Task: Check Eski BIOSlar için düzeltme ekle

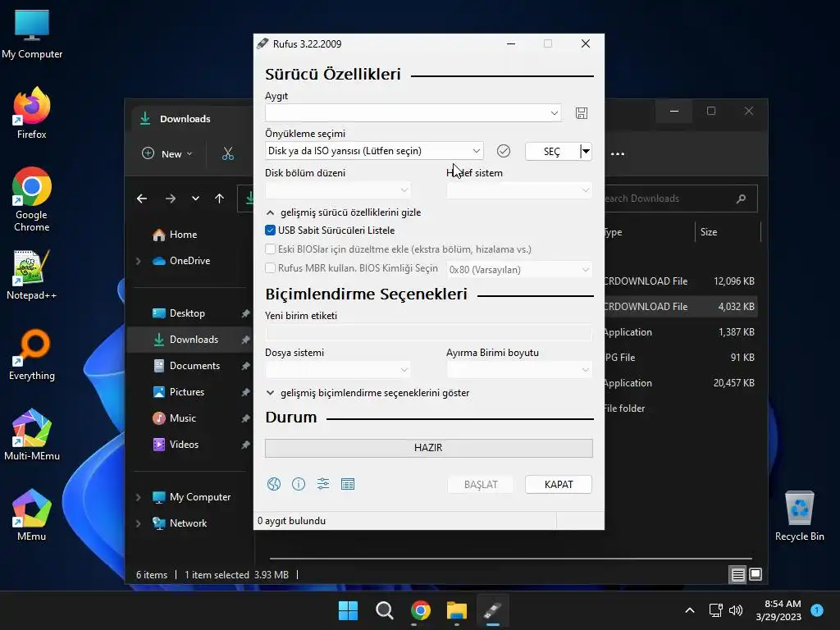Action: pyautogui.click(x=271, y=249)
